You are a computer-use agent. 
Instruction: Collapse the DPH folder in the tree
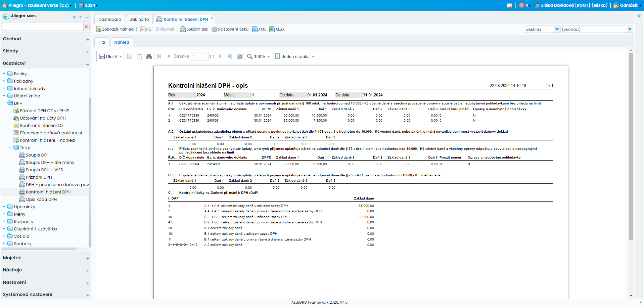point(4,103)
